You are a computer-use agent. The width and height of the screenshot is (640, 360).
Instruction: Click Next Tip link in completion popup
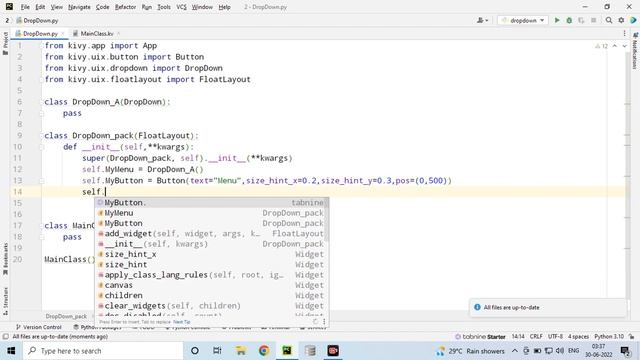[x=182, y=322]
